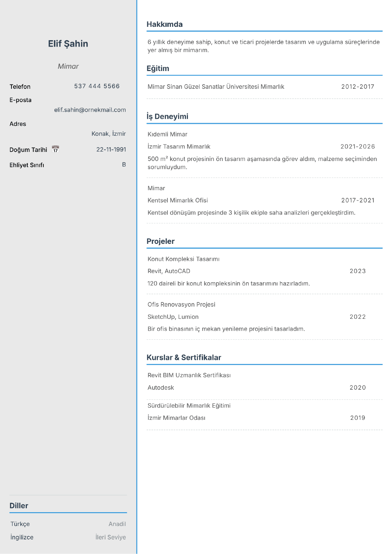Click the employer İzmir Tasarım Mimarlık
The image size is (392, 554).
coord(179,147)
